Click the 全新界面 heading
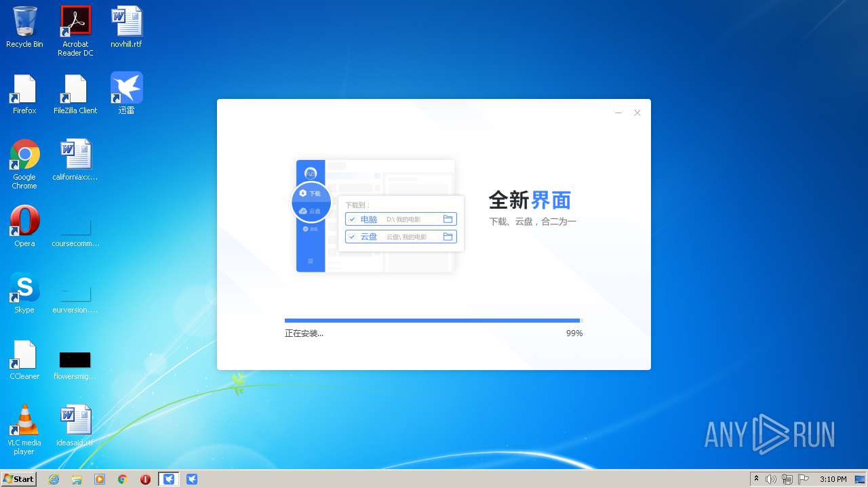The image size is (868, 488). 530,201
